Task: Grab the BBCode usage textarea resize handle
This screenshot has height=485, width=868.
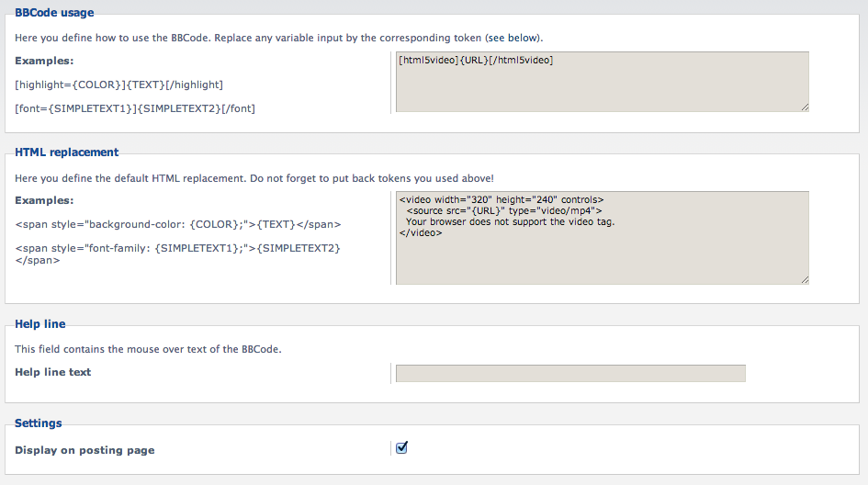Action: click(805, 107)
